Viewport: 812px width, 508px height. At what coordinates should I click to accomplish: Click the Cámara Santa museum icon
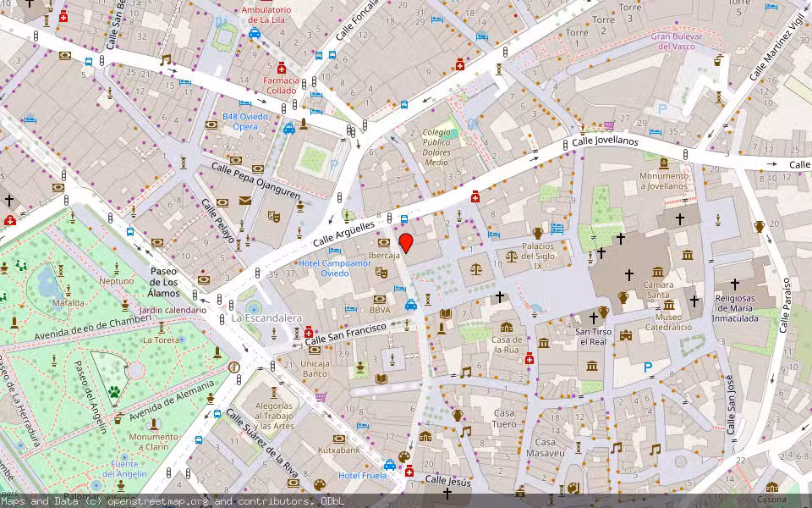click(658, 272)
